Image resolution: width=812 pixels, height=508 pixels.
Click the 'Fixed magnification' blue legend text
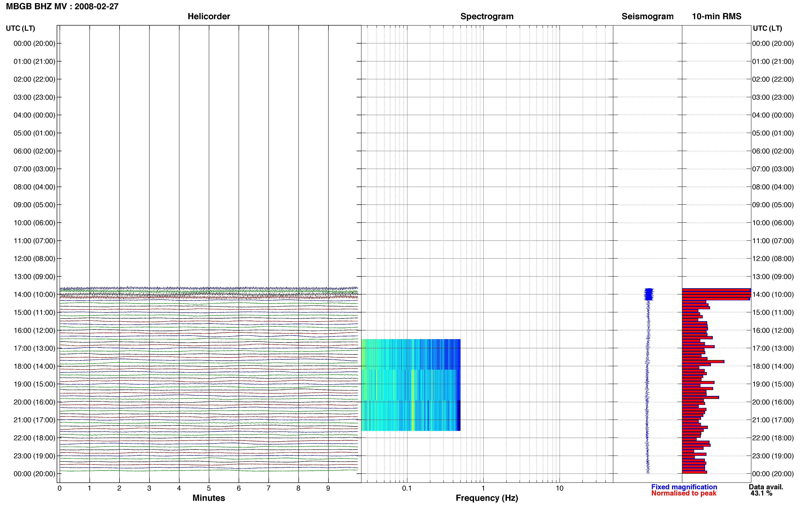click(x=684, y=487)
